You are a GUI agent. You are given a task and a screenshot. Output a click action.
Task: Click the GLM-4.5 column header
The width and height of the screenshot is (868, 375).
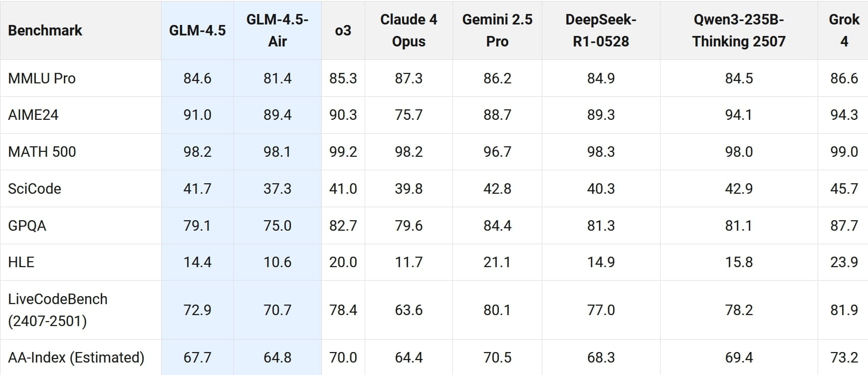(x=197, y=30)
